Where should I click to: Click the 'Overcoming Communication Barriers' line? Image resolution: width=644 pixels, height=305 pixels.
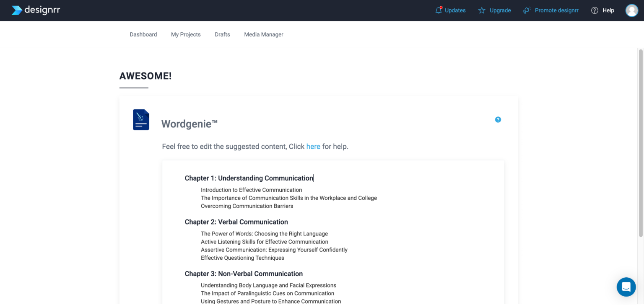point(247,206)
